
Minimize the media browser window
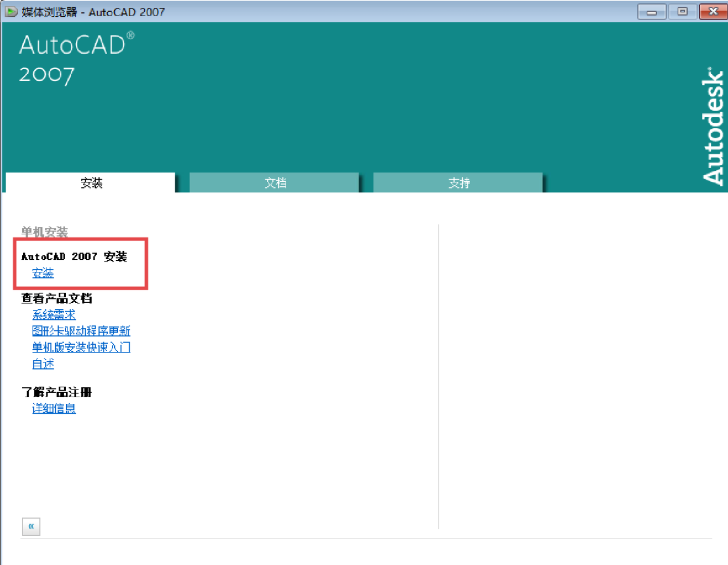pyautogui.click(x=651, y=11)
